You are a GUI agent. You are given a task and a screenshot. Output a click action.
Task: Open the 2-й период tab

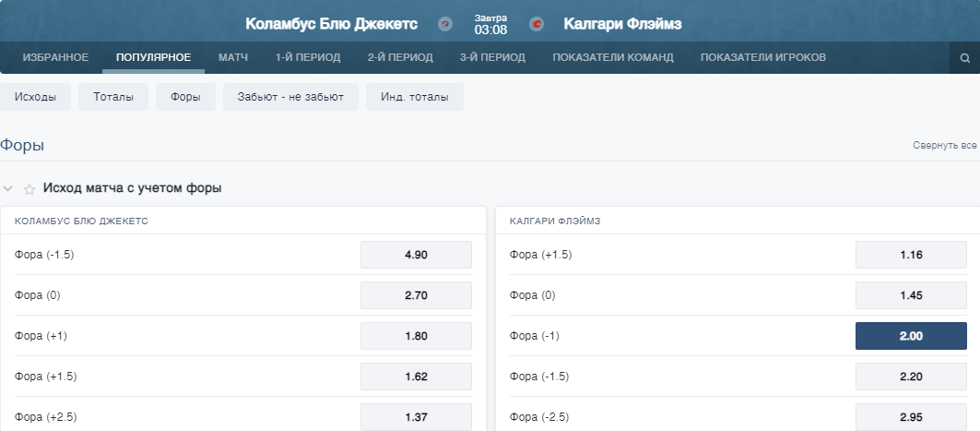click(x=400, y=57)
